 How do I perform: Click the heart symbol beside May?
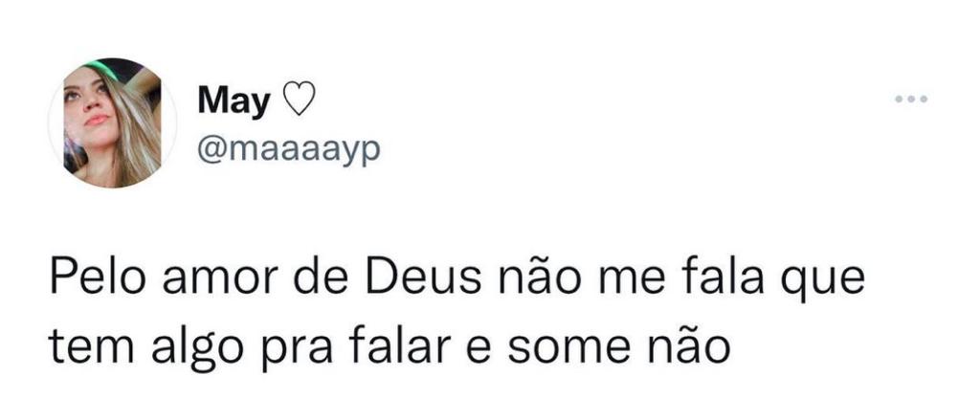300,99
